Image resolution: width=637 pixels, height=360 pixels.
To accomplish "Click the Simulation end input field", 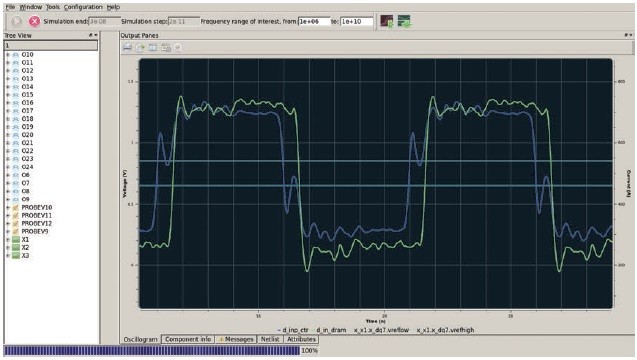I will 104,21.
